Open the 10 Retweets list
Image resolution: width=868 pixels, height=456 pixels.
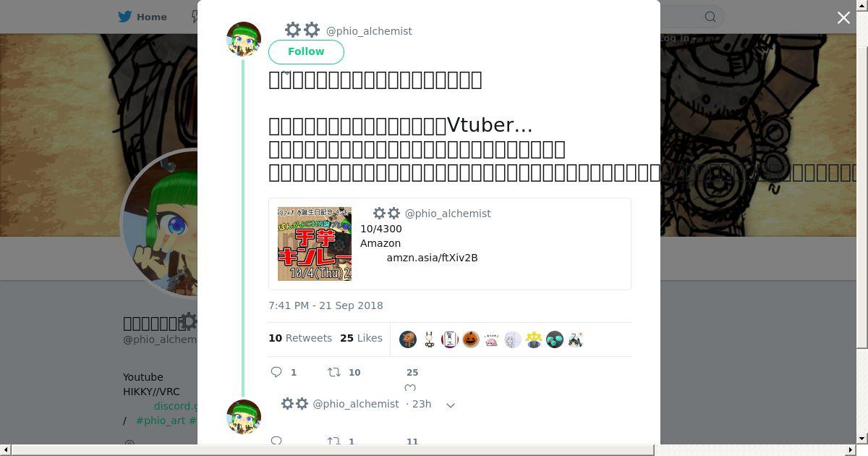point(300,338)
